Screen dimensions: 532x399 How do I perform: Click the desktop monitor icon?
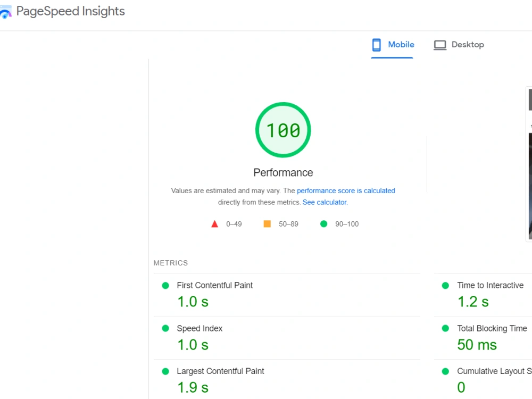pyautogui.click(x=440, y=45)
